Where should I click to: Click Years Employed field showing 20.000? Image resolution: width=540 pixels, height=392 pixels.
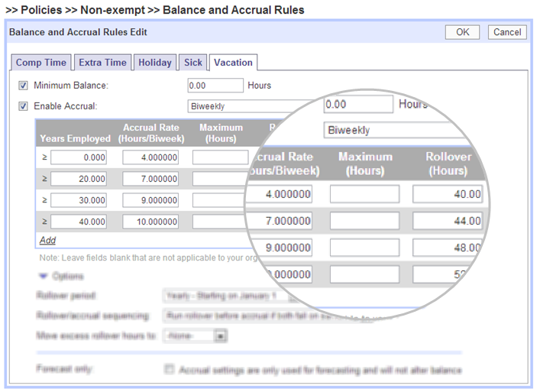[x=79, y=178]
